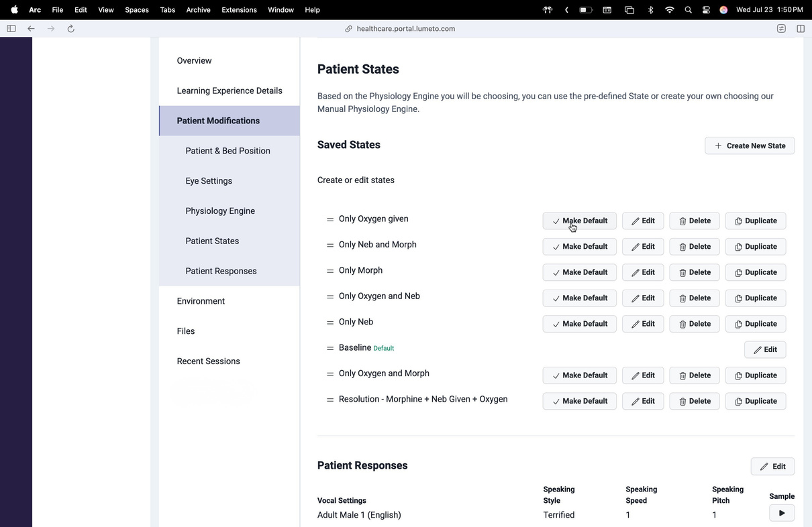Viewport: 812px width, 527px height.
Task: Click Create New State button
Action: click(x=750, y=145)
